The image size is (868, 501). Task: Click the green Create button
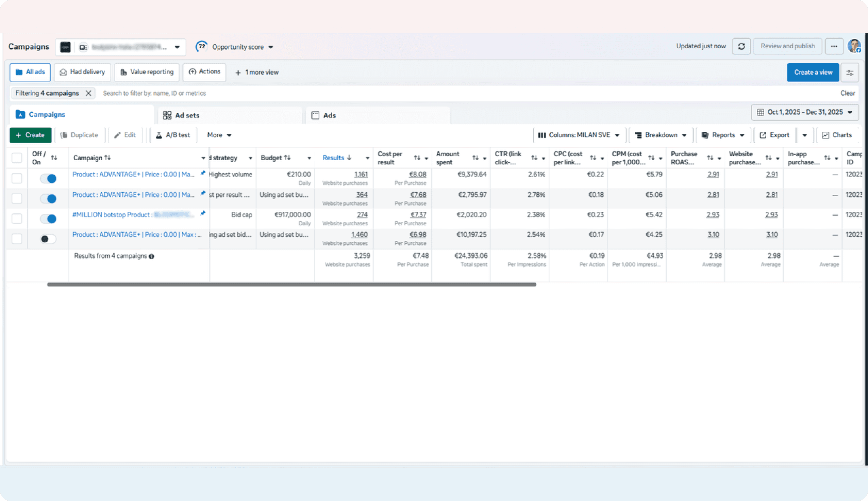pyautogui.click(x=31, y=135)
